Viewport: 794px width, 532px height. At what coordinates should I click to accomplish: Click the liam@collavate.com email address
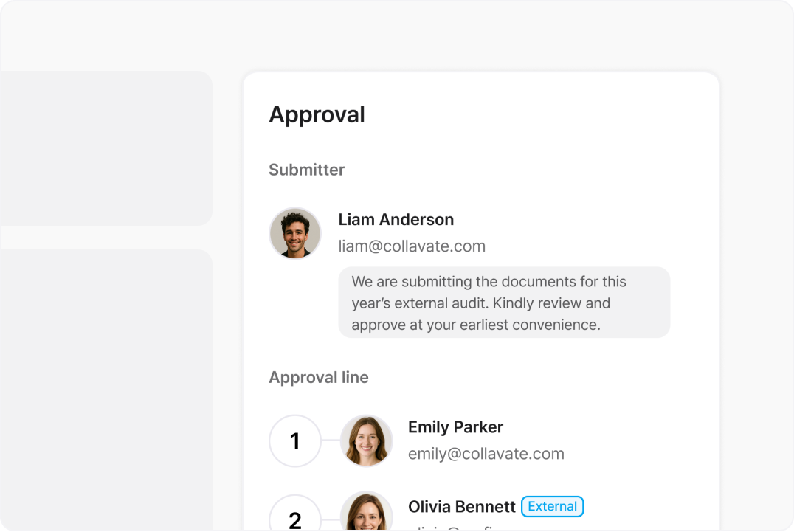(412, 246)
